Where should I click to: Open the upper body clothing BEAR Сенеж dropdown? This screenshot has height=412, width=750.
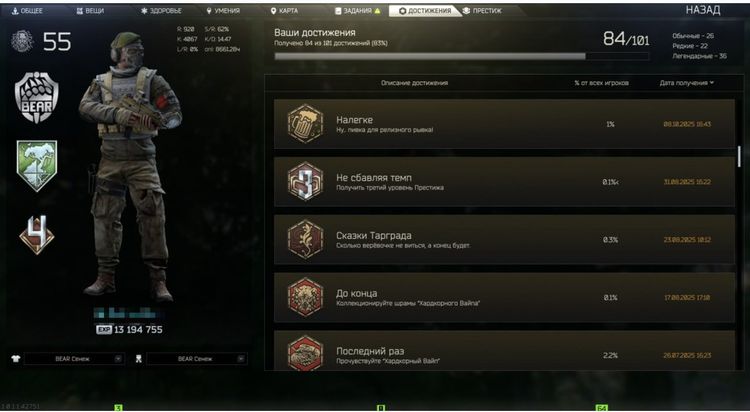[74, 359]
